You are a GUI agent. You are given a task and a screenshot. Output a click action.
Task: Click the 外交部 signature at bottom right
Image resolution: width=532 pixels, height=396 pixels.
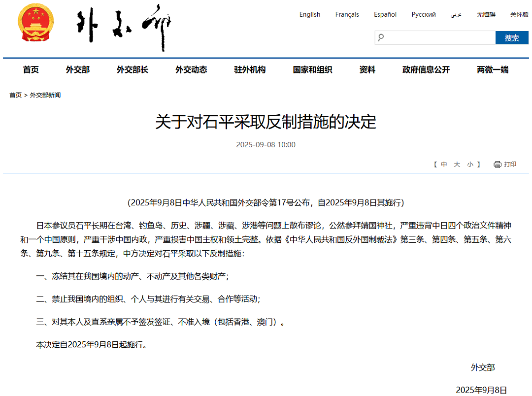click(x=483, y=367)
